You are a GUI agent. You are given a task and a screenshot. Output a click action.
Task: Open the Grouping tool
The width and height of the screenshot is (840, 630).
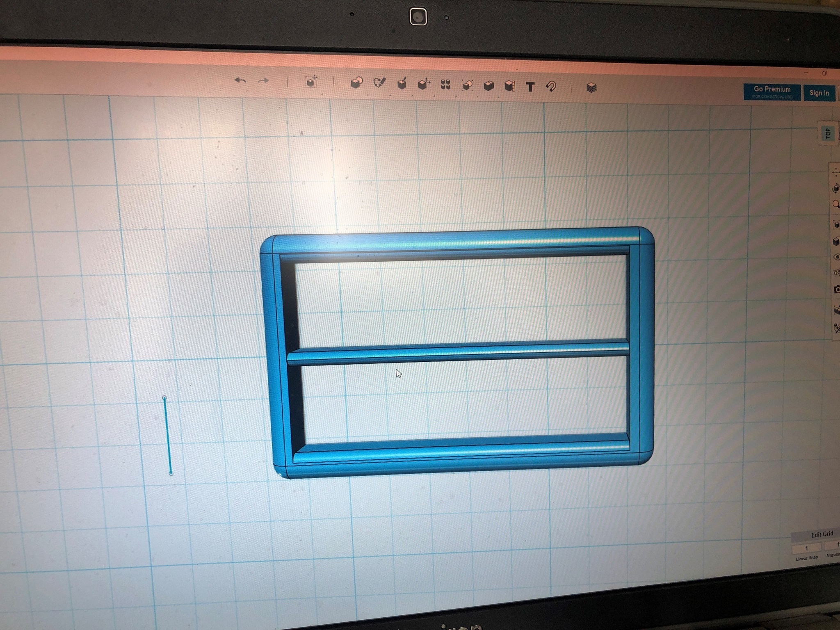(468, 85)
